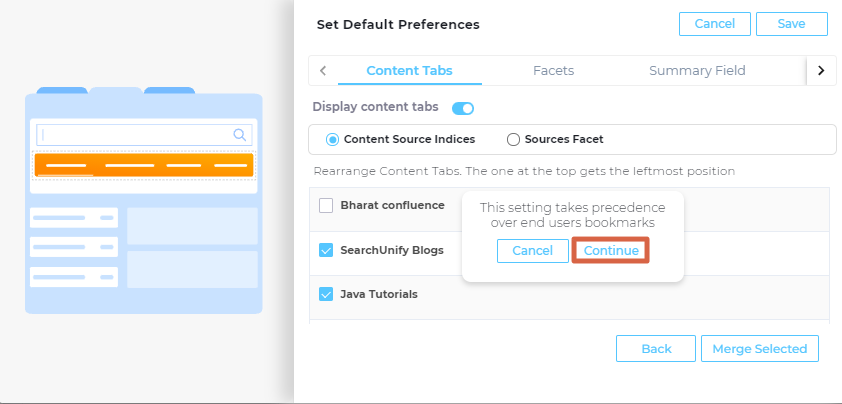This screenshot has height=404, width=842.
Task: Click Cancel next to Save
Action: (714, 24)
